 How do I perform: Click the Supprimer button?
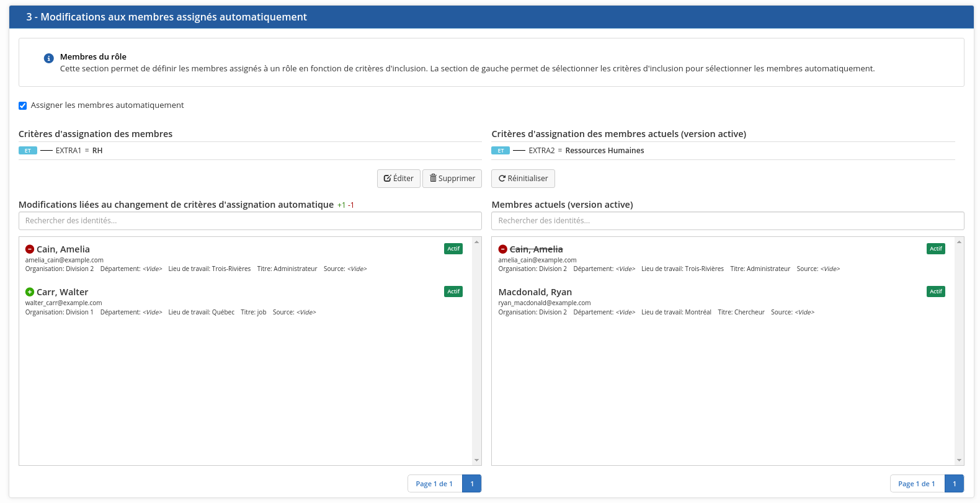point(452,179)
